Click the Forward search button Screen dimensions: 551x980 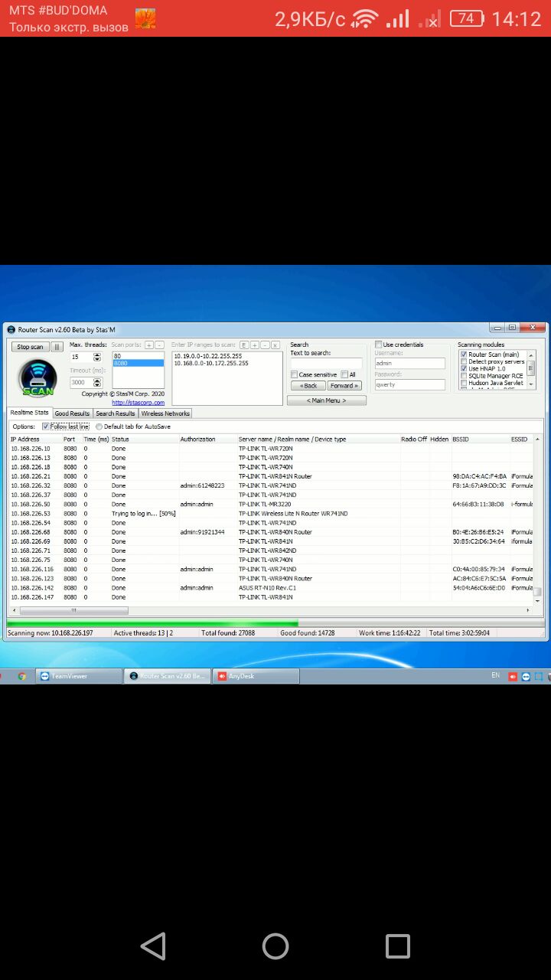(x=344, y=386)
